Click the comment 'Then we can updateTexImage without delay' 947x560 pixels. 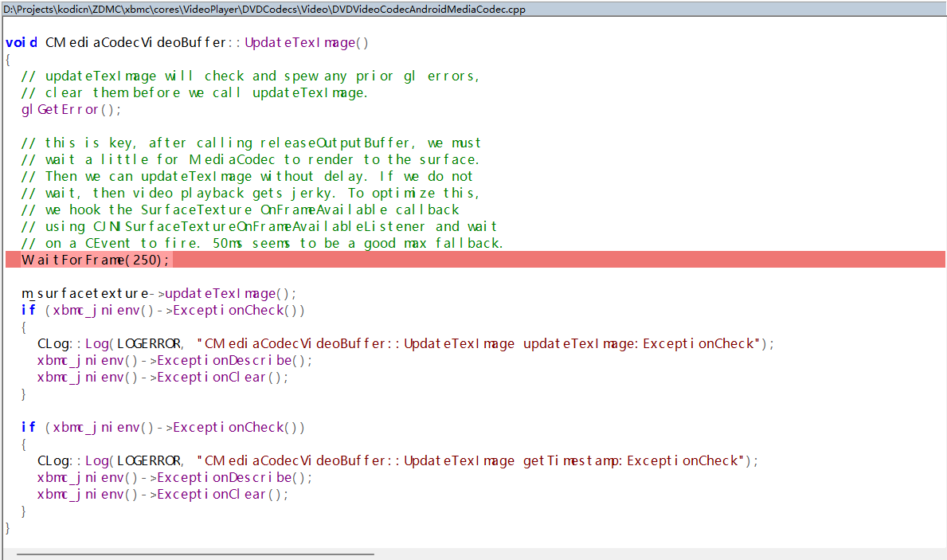point(247,176)
